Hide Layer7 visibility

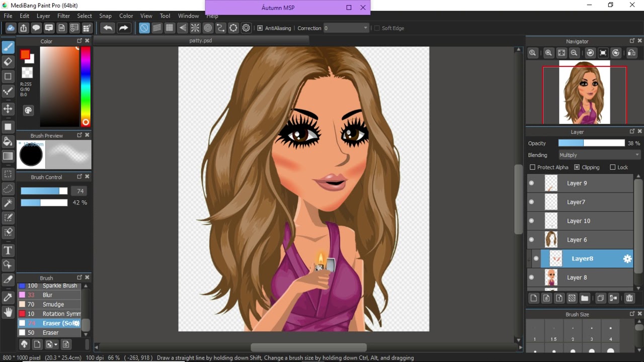pyautogui.click(x=531, y=202)
